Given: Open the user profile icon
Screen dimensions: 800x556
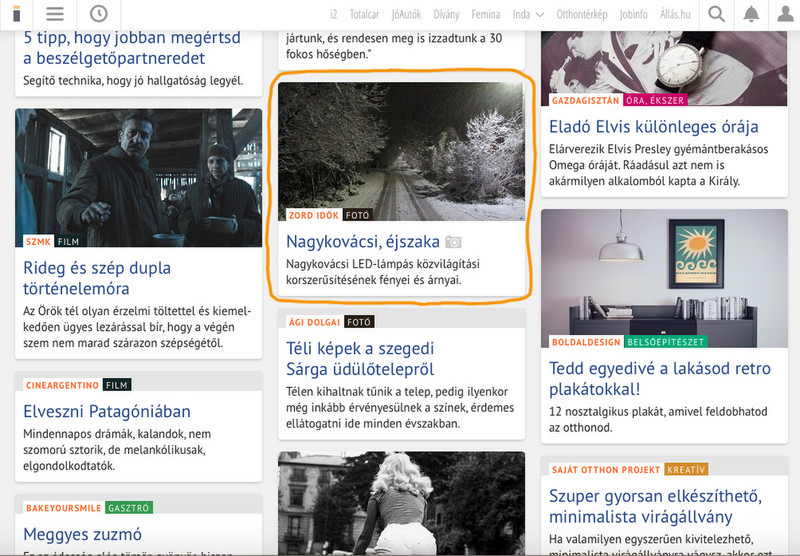Looking at the screenshot, I should pyautogui.click(x=785, y=14).
